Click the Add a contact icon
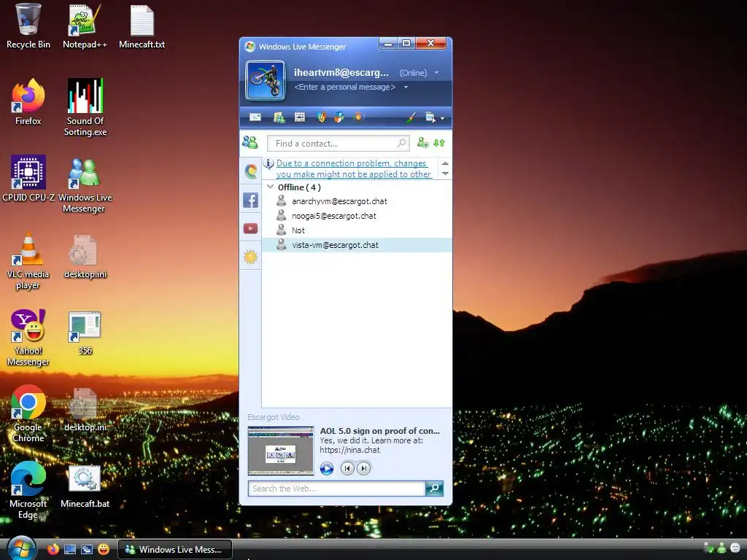This screenshot has height=560, width=747. coord(422,142)
